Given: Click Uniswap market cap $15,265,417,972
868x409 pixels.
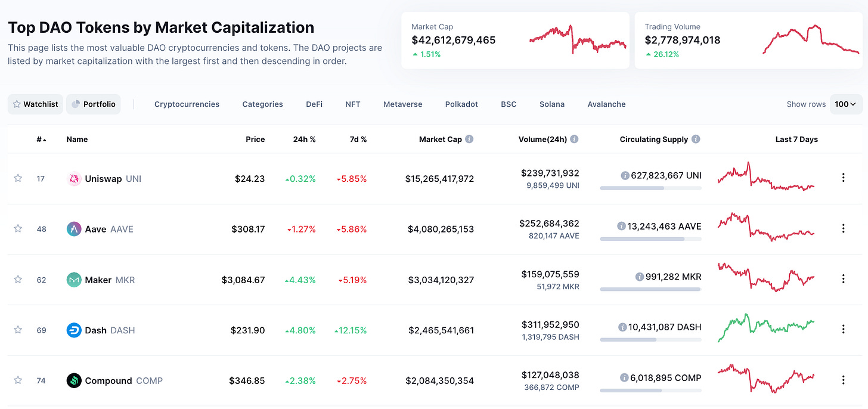Looking at the screenshot, I should click(439, 178).
